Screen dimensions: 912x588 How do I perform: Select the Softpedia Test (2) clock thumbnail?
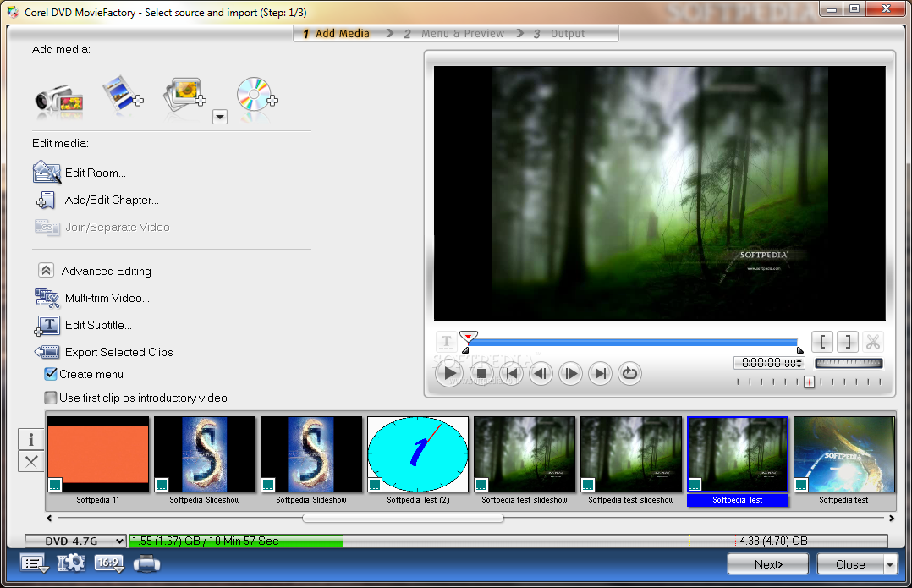(x=418, y=454)
